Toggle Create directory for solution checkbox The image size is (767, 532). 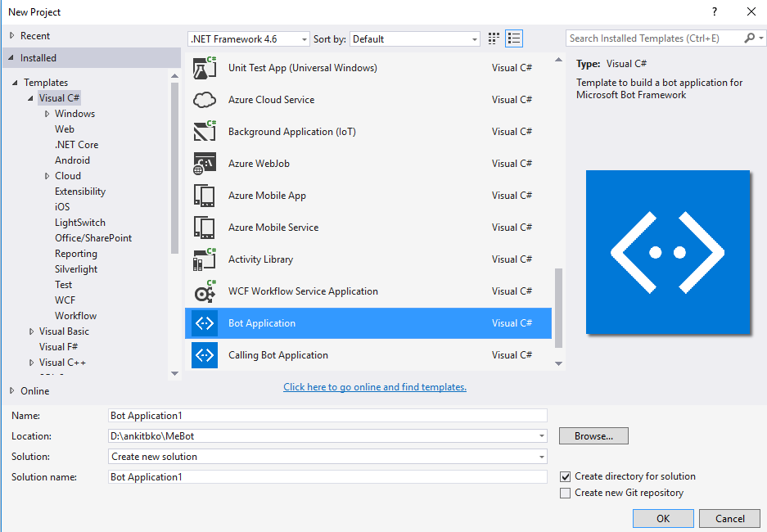[x=565, y=476]
